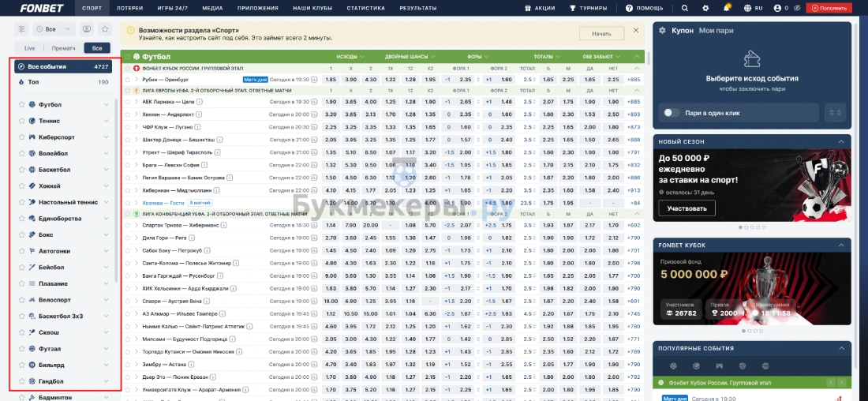Viewport: 868px width, 401px height.
Task: Filter events with video broadcast icon
Action: point(86,29)
